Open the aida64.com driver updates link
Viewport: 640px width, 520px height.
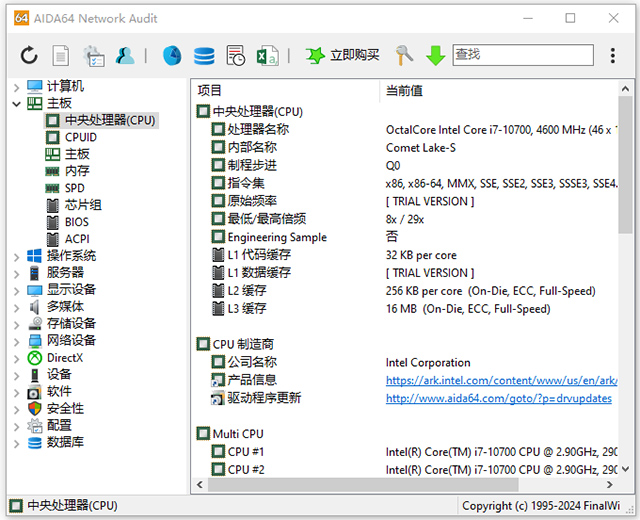(499, 398)
